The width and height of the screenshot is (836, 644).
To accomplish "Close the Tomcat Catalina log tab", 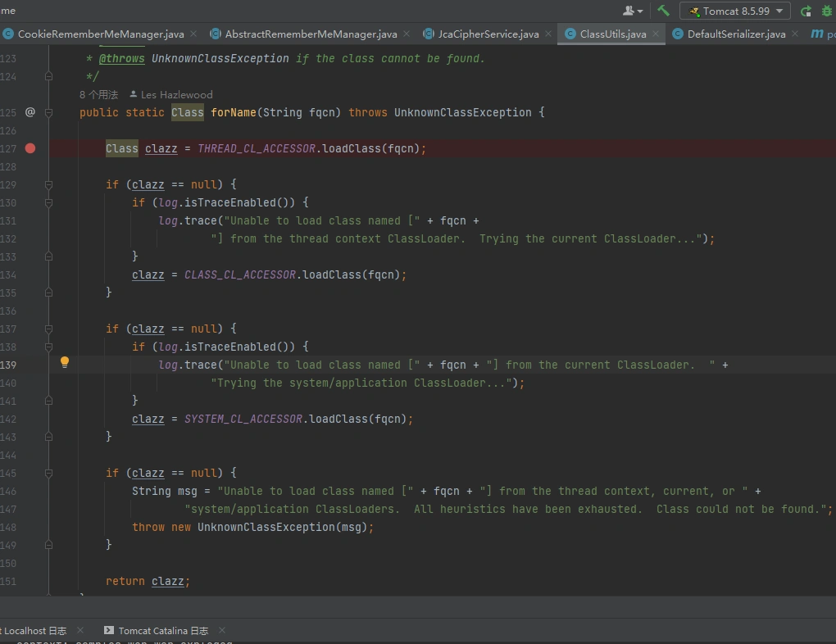I will pos(222,630).
